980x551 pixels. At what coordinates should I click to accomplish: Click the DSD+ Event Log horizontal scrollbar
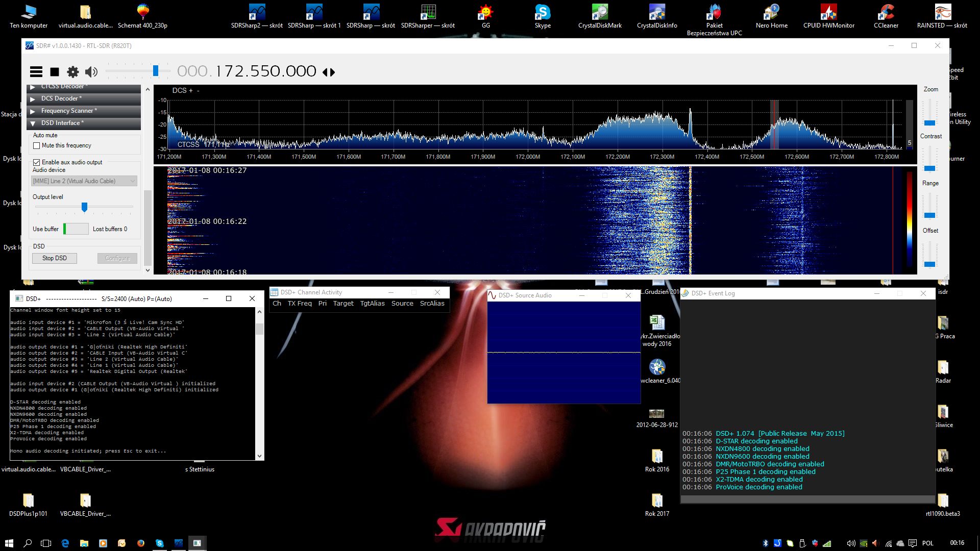[807, 499]
